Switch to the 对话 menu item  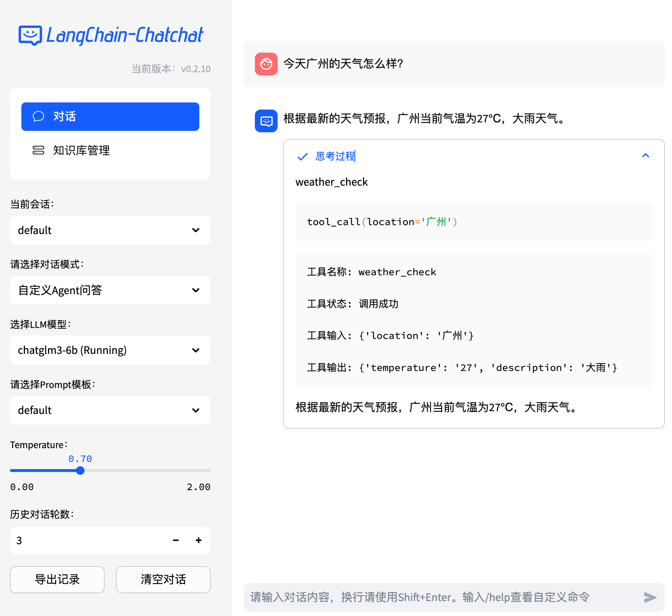coord(110,117)
